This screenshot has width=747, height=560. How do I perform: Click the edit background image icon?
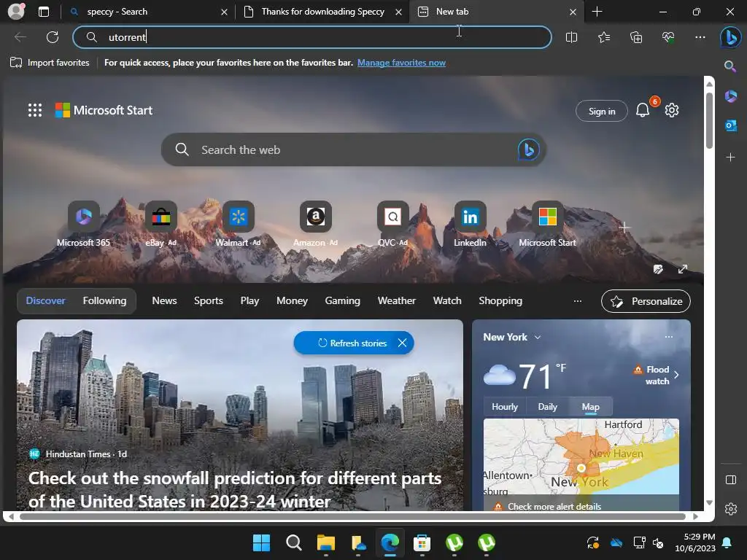658,270
